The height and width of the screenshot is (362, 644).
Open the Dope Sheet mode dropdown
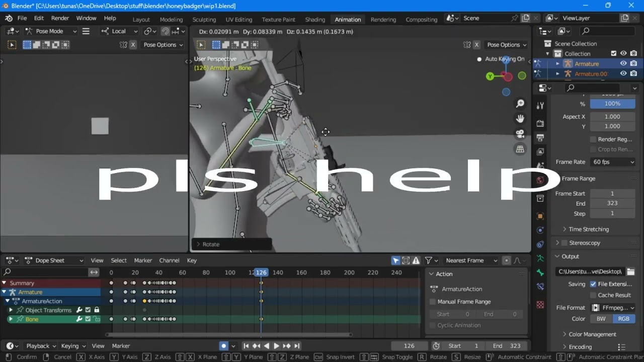pyautogui.click(x=53, y=260)
